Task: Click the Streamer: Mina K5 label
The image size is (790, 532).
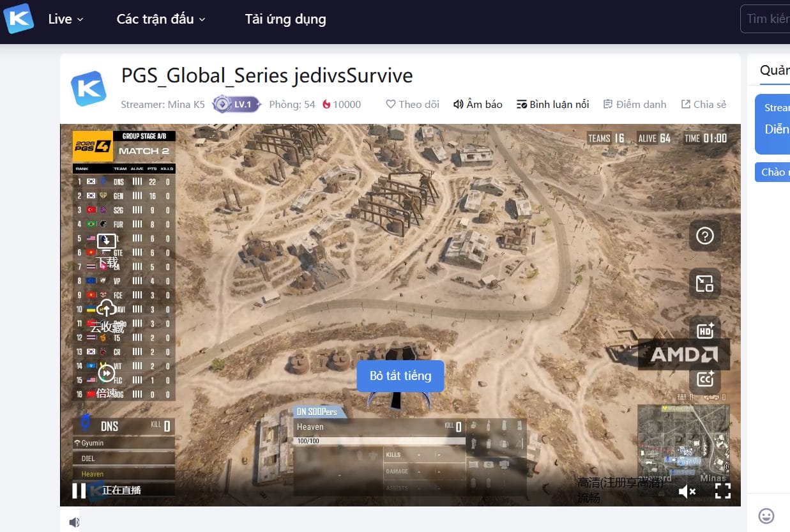Action: click(163, 104)
